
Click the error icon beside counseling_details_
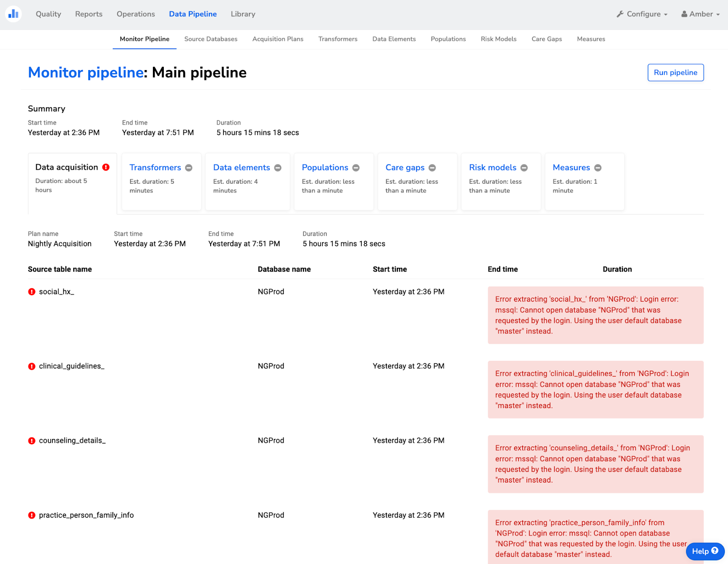coord(32,441)
